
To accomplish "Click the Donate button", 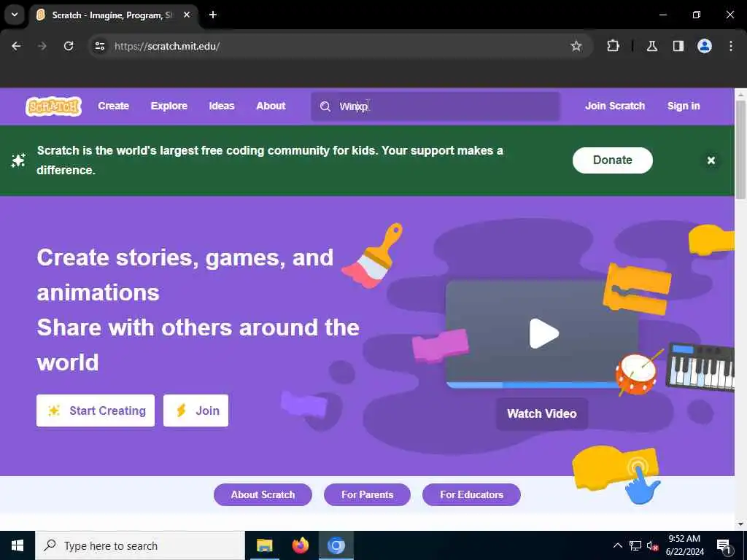I will click(613, 160).
